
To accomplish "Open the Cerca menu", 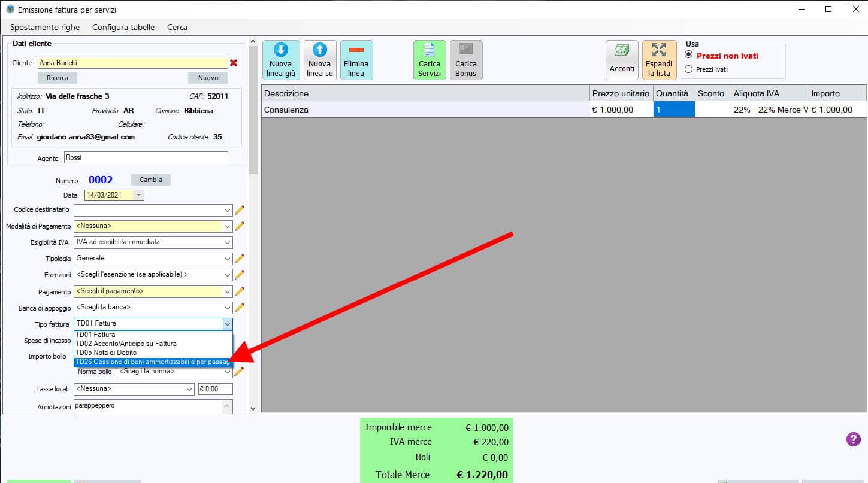I will coord(177,27).
